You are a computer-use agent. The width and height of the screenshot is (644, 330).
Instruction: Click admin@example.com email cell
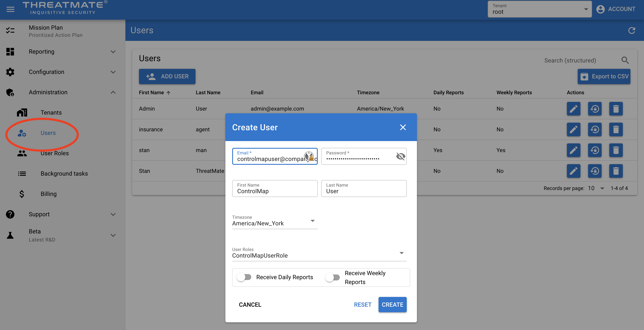[x=277, y=109]
